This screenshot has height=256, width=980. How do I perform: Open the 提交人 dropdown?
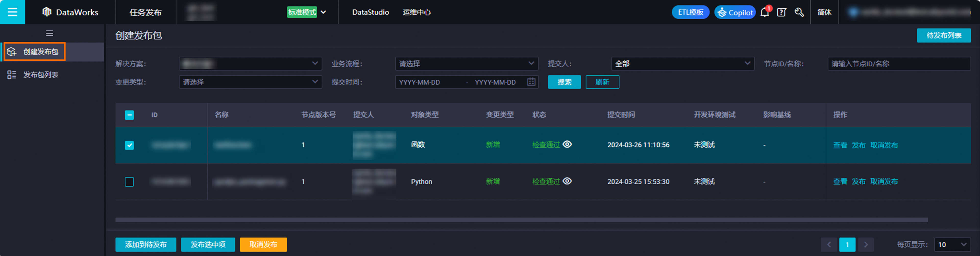pos(683,64)
